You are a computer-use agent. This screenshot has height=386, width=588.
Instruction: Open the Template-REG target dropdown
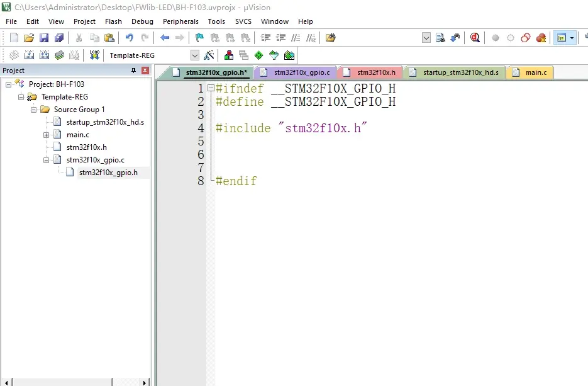(194, 55)
